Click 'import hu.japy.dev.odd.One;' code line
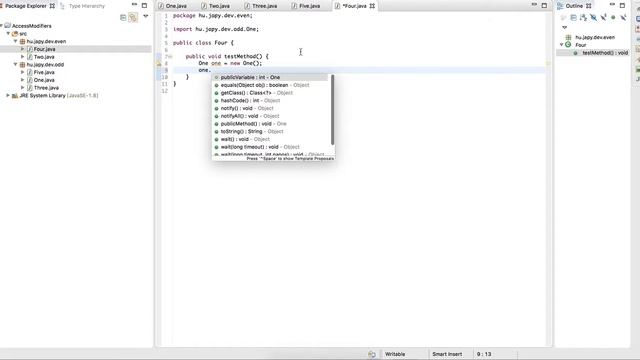 pyautogui.click(x=216, y=29)
